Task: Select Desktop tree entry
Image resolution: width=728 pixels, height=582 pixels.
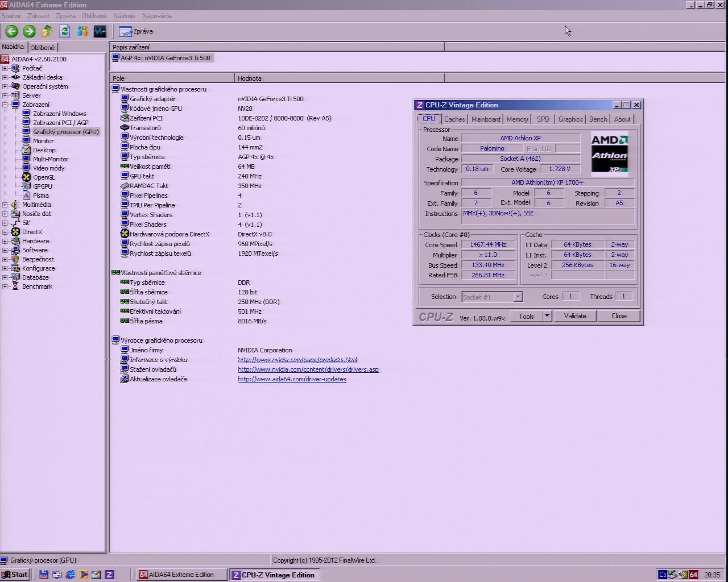Action: (x=44, y=150)
